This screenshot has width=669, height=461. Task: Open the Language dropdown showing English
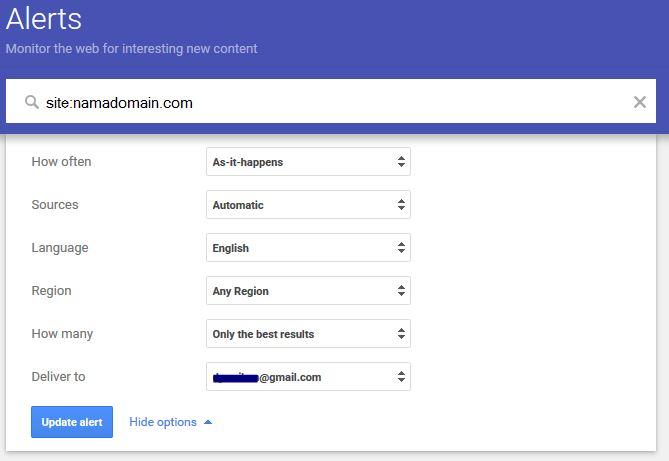(308, 248)
